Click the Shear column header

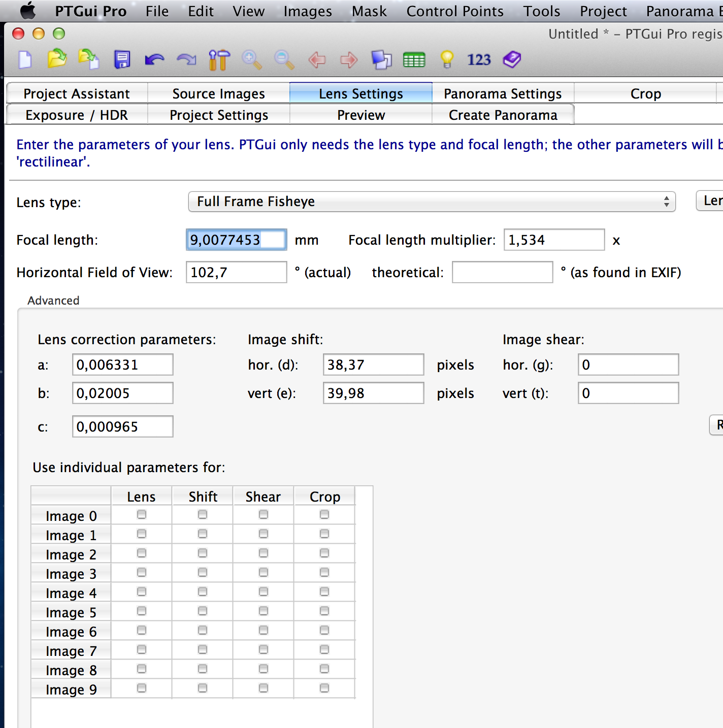pyautogui.click(x=263, y=496)
